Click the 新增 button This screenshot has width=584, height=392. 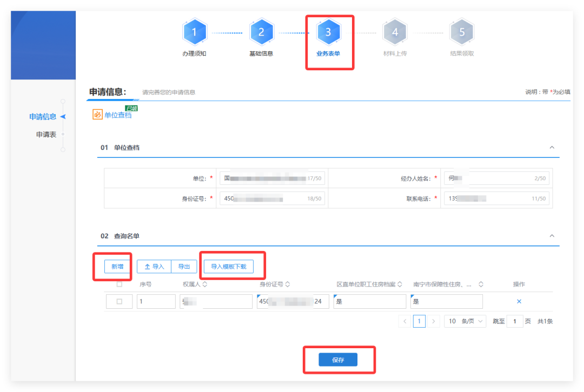point(117,267)
